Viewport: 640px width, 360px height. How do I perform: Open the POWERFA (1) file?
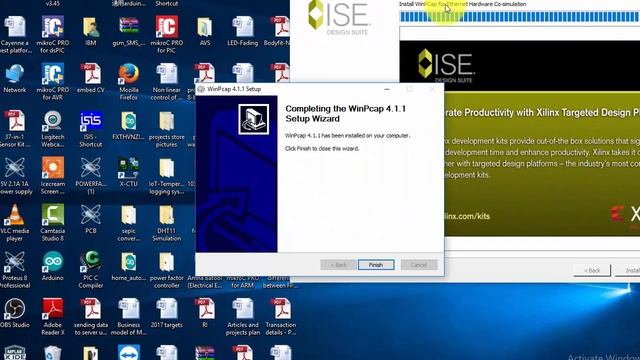(91, 176)
